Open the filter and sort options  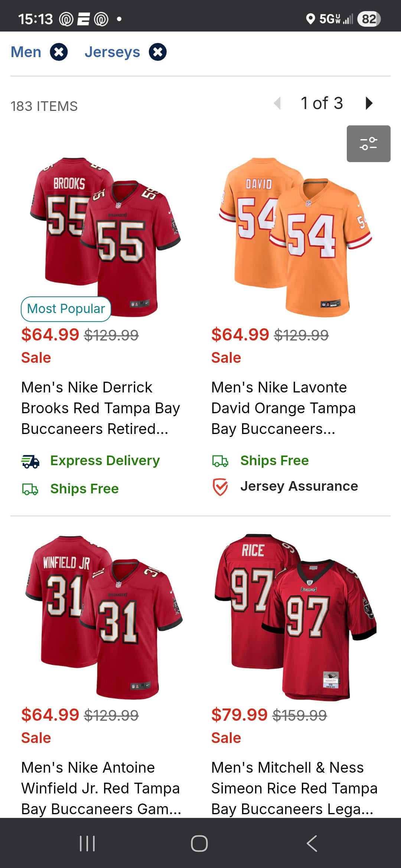coord(368,144)
